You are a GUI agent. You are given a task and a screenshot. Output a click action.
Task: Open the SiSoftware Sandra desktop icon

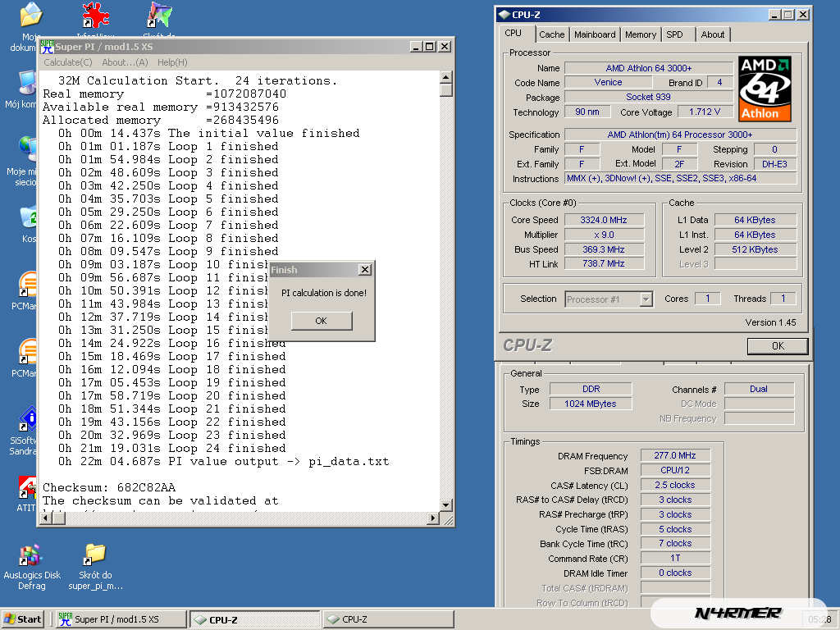coord(28,419)
